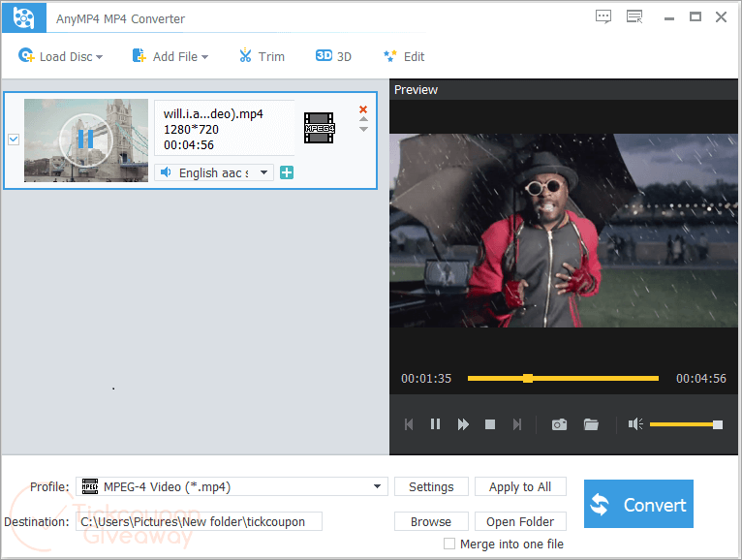Open the Edit effects tool
742x560 pixels.
tap(404, 56)
